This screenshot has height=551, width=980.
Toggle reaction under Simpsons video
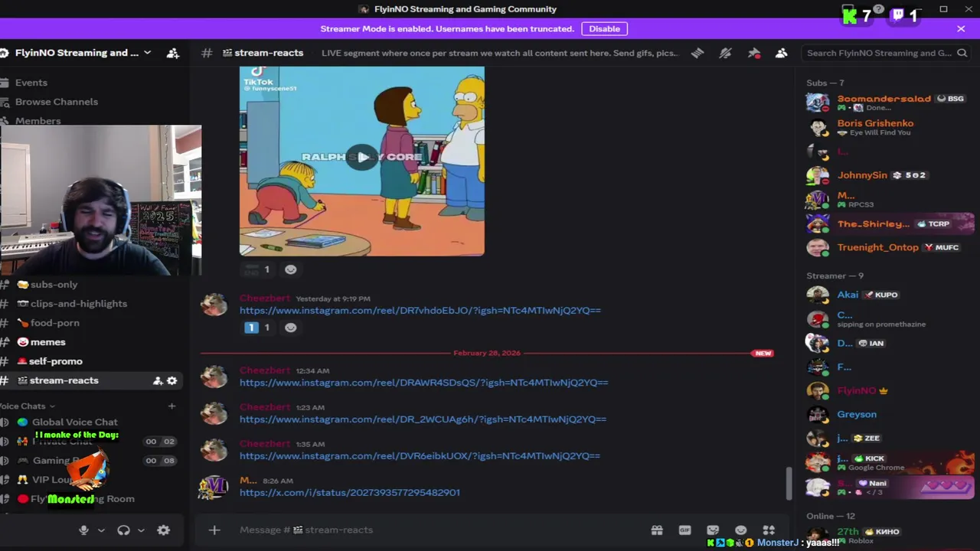click(x=257, y=269)
